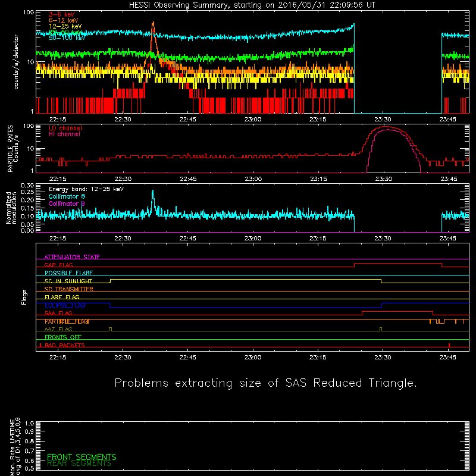Click the SC_TRANSMITTER flag label
Screen dimensions: 476x476
[69, 289]
